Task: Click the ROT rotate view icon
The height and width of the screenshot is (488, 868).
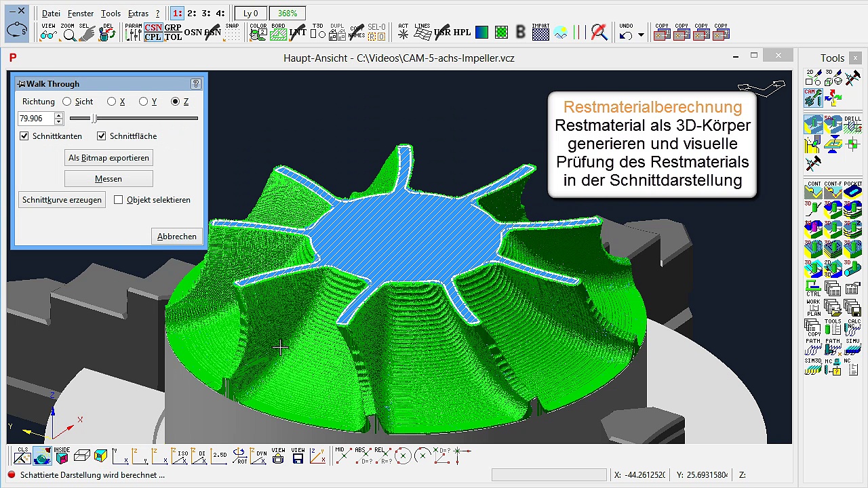Action: coord(239,456)
